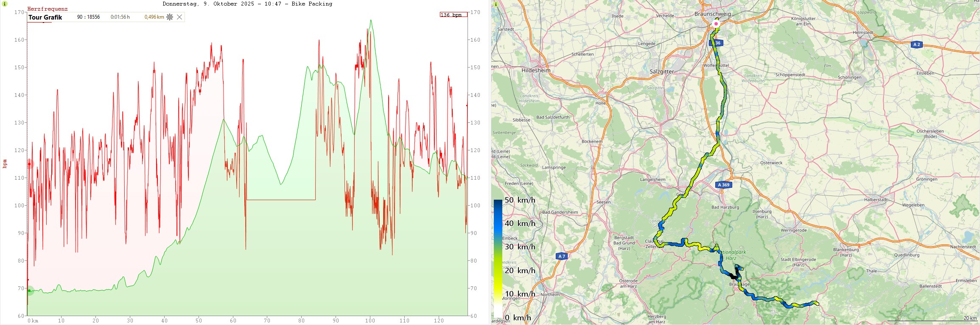Screen dimensions: 980x325
Task: Click the Wernigerode label on the map
Action: (x=794, y=230)
